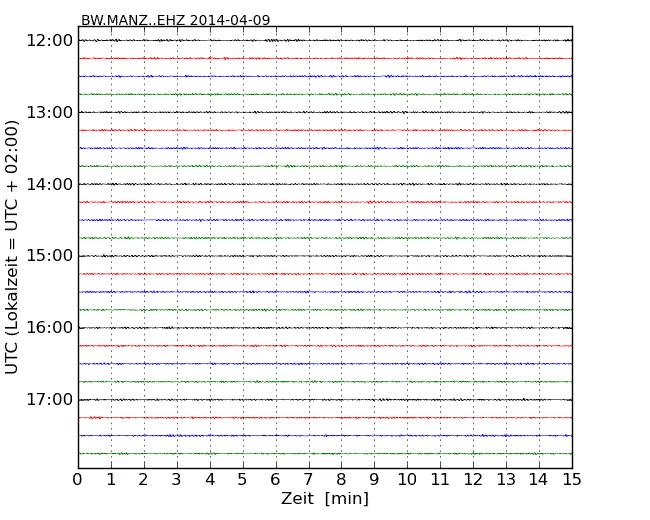Click the black seismic trace at 17:00

[x=325, y=400]
